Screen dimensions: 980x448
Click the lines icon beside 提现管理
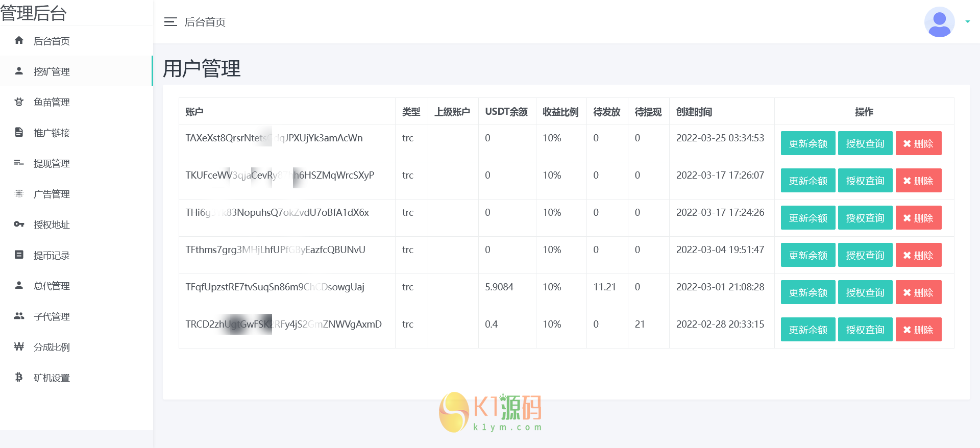19,163
